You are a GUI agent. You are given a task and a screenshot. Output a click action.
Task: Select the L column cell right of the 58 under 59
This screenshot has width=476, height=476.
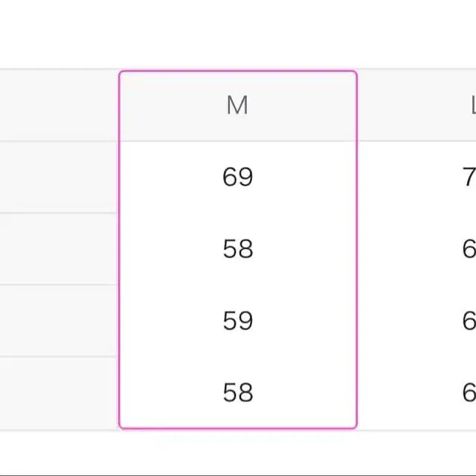tap(469, 392)
